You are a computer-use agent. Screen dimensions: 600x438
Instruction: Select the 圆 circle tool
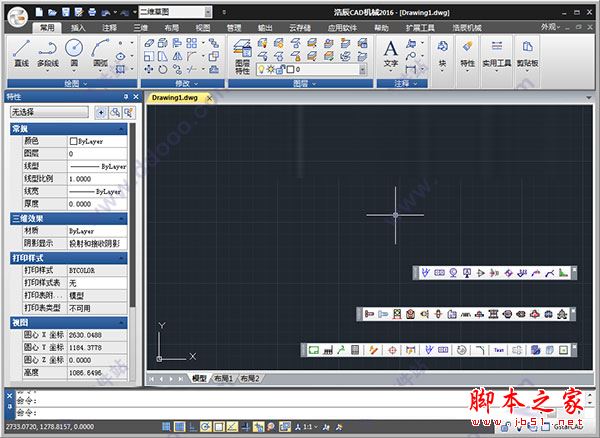click(74, 54)
